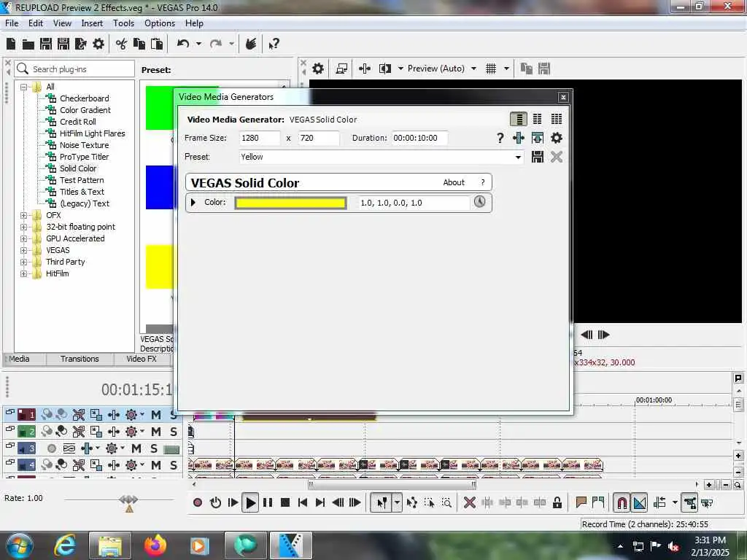Toggle Solo on track 2
This screenshot has height=560, width=747.
(x=174, y=432)
